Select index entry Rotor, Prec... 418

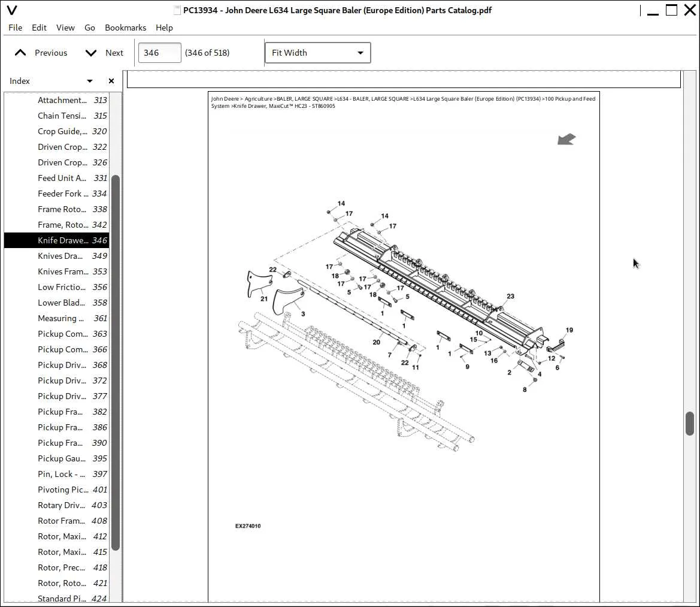click(57, 567)
